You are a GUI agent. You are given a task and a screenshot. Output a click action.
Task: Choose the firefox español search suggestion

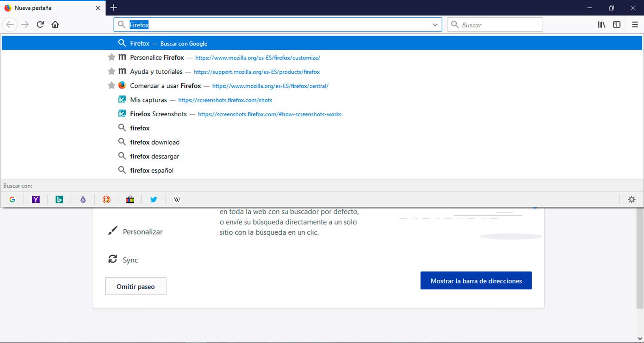pyautogui.click(x=322, y=171)
